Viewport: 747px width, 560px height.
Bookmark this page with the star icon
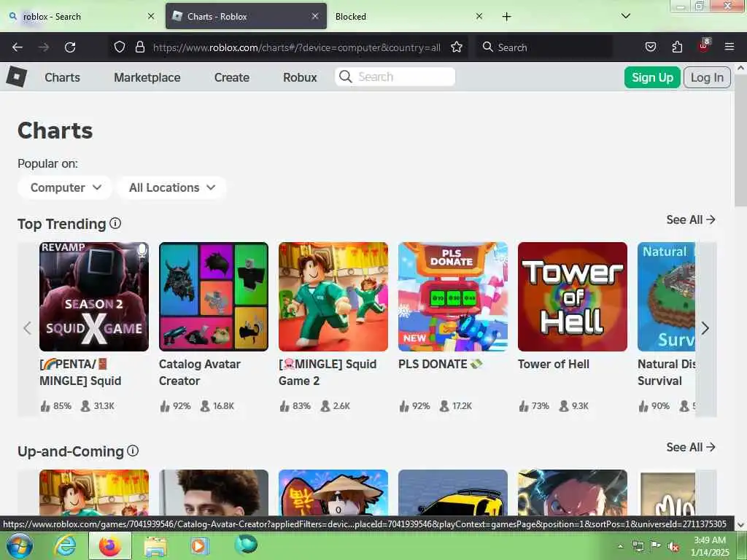click(x=457, y=47)
